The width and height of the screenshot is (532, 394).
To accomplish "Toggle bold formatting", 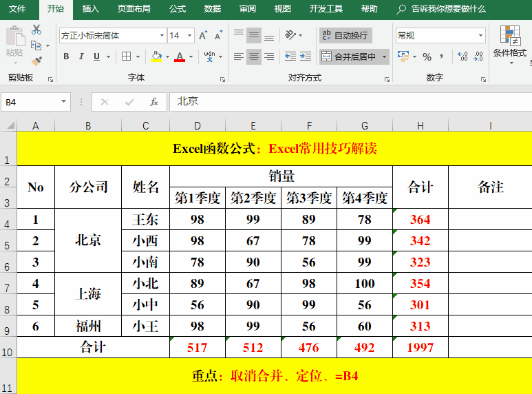I will (x=66, y=56).
